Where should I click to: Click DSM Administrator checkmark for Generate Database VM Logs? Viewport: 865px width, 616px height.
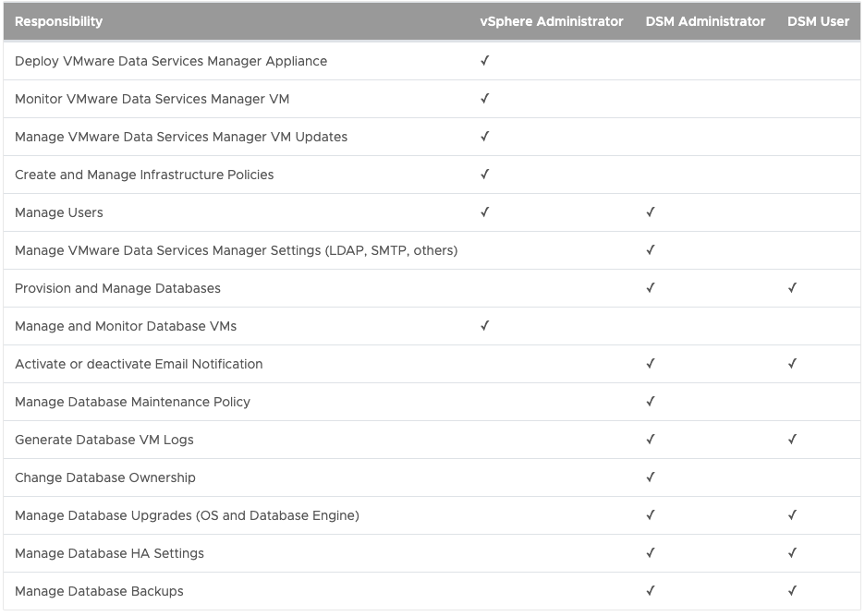click(x=651, y=440)
